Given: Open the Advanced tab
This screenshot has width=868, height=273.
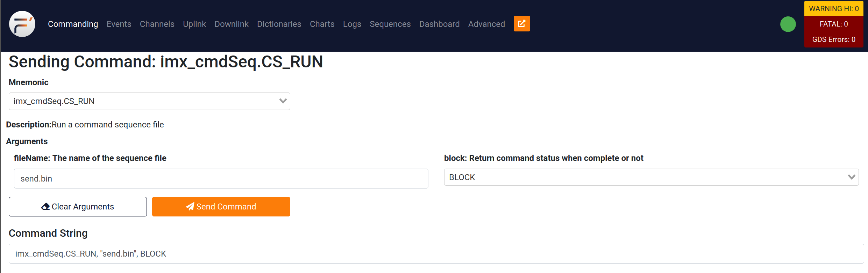Looking at the screenshot, I should (486, 24).
